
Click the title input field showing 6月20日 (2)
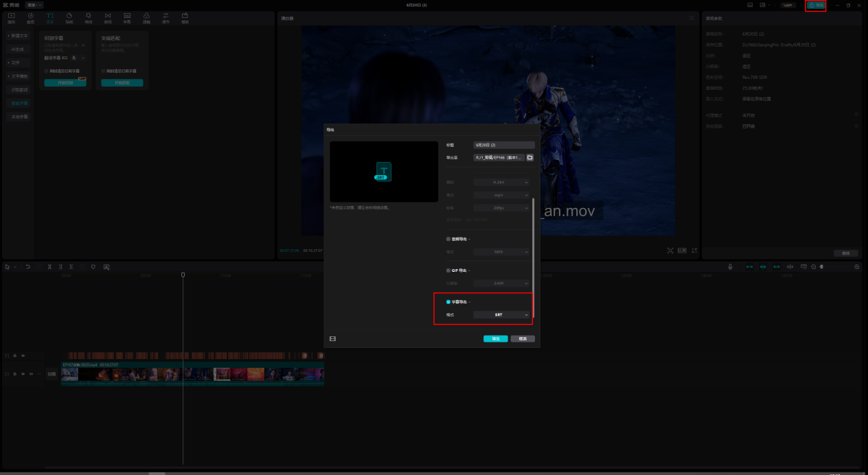[503, 145]
